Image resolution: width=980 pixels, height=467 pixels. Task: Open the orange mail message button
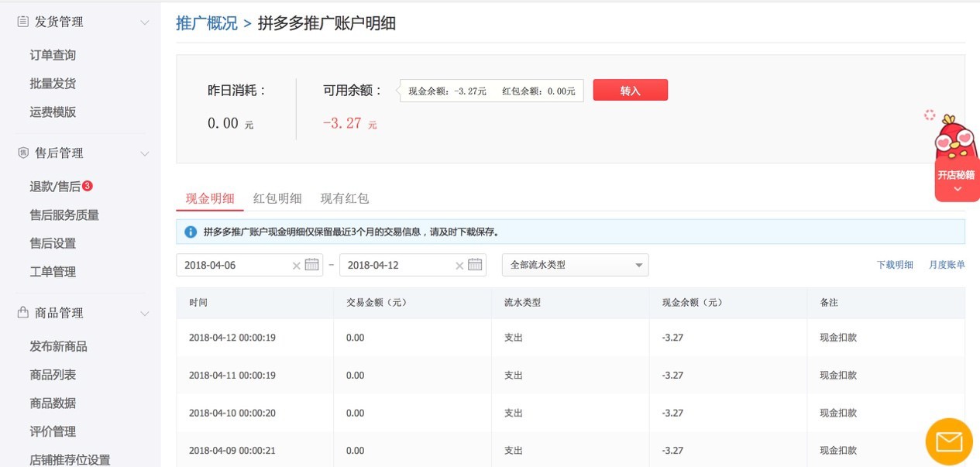click(x=949, y=441)
